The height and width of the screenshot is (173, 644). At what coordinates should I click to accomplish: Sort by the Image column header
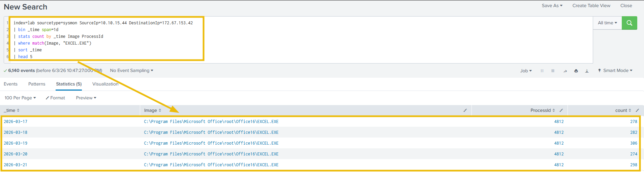tap(153, 110)
